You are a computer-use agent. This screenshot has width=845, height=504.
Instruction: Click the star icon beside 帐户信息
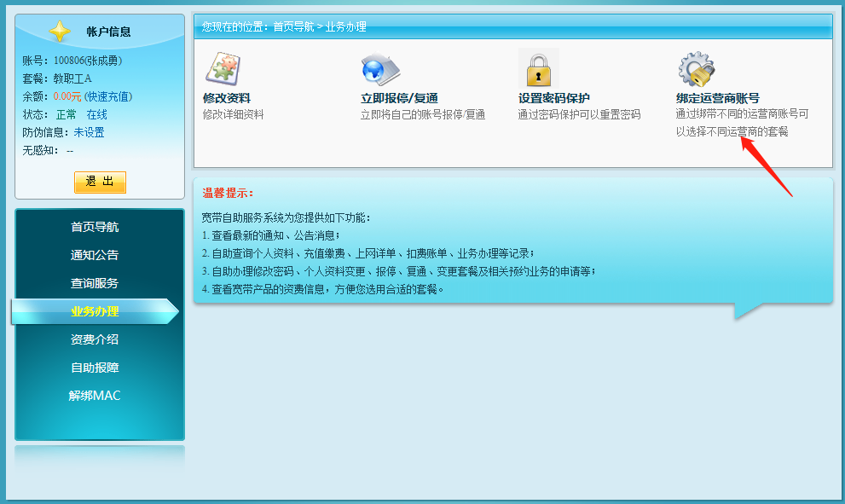(x=60, y=32)
